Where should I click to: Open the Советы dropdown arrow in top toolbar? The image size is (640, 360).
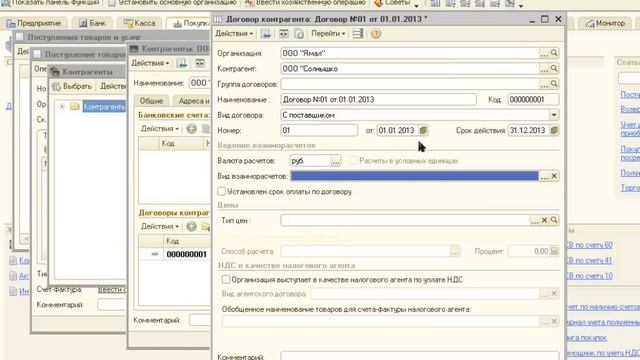[x=416, y=5]
